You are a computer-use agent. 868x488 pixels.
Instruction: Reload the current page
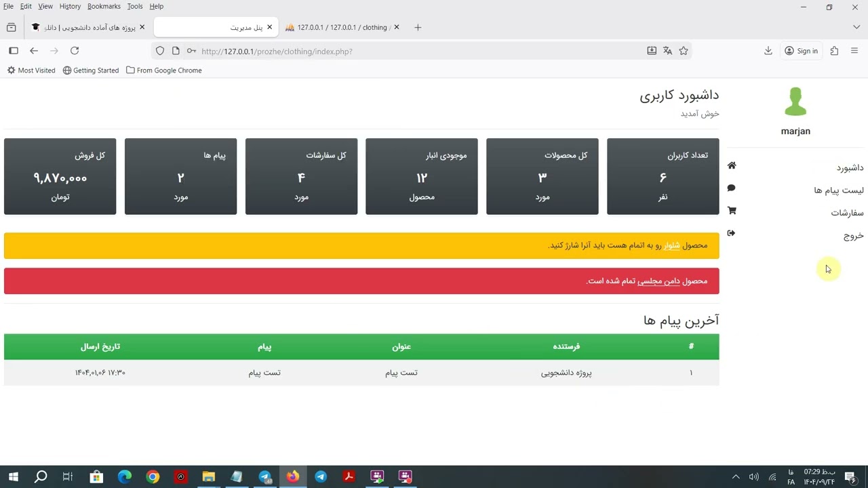point(75,51)
